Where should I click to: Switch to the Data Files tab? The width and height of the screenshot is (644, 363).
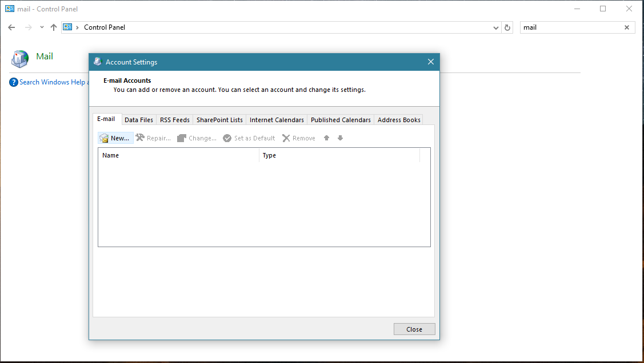139,120
